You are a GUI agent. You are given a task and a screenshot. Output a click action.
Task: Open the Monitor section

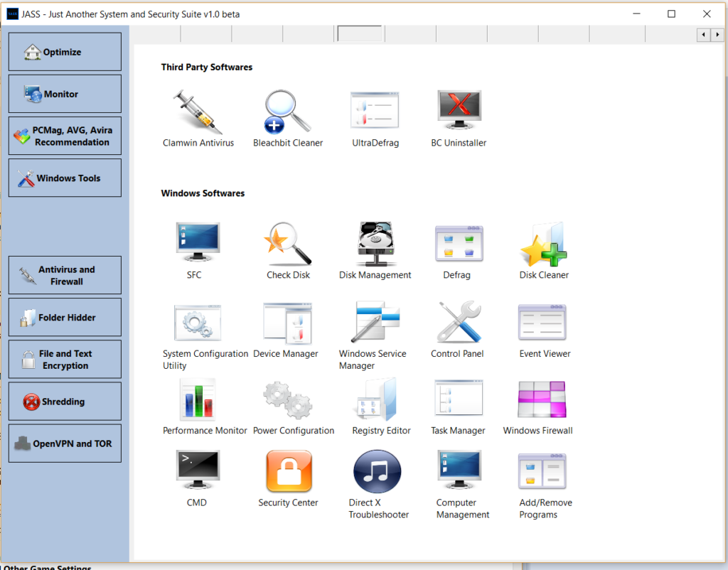click(65, 94)
